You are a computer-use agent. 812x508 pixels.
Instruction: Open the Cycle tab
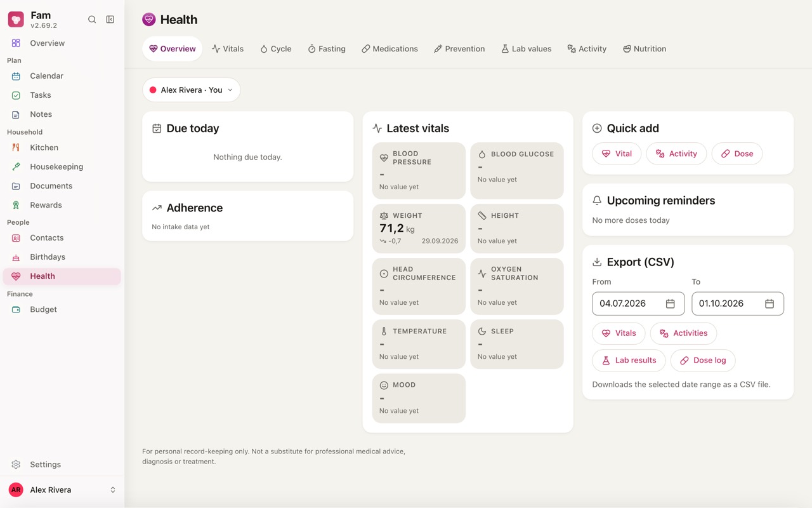pos(276,49)
